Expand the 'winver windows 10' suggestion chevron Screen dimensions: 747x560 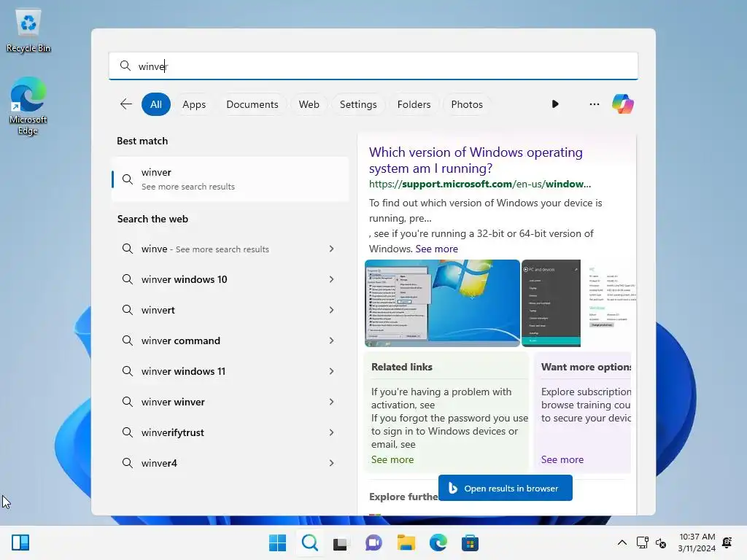tap(332, 279)
